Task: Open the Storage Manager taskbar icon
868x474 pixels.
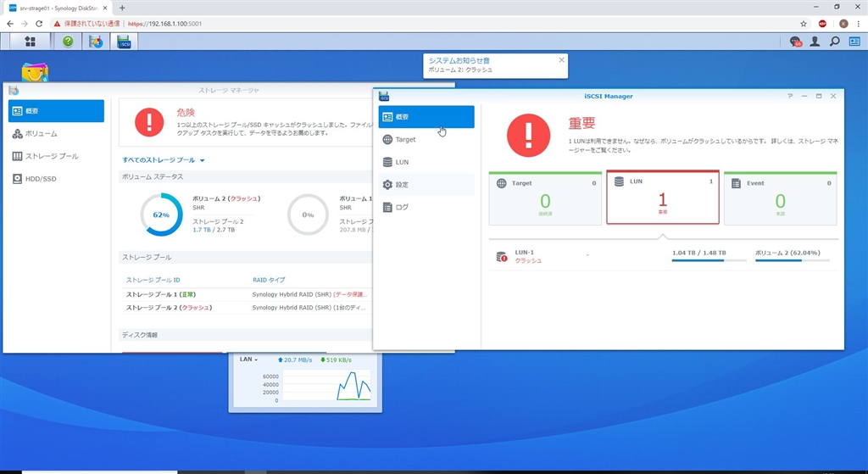Action: pyautogui.click(x=96, y=42)
